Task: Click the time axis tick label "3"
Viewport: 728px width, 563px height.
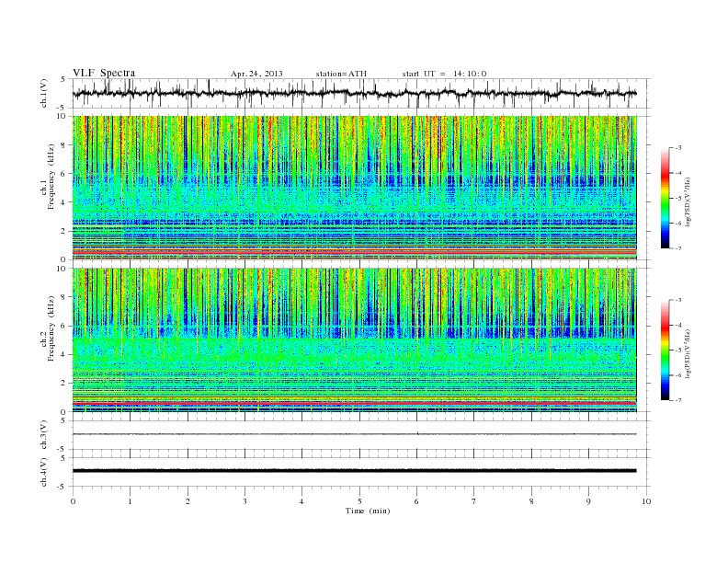Action: pyautogui.click(x=245, y=501)
